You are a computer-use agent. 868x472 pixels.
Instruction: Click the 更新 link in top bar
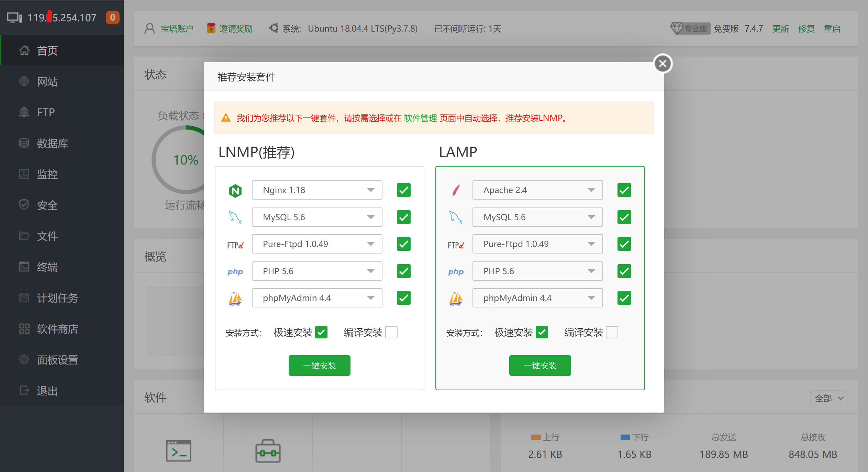[x=780, y=29]
